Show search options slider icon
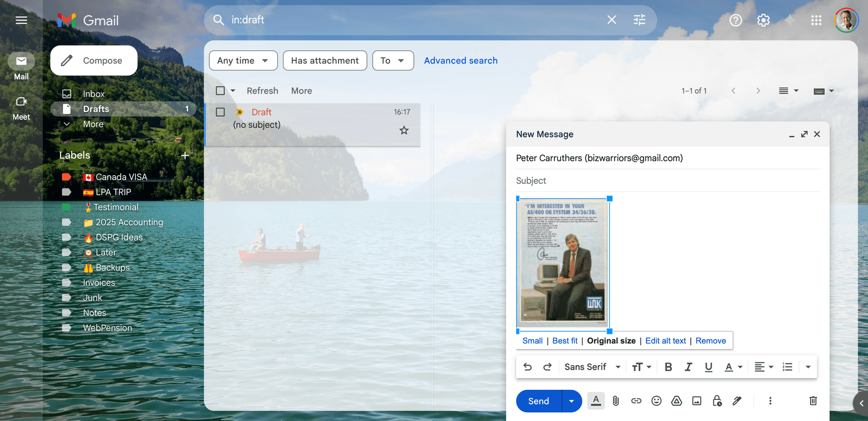 tap(639, 20)
